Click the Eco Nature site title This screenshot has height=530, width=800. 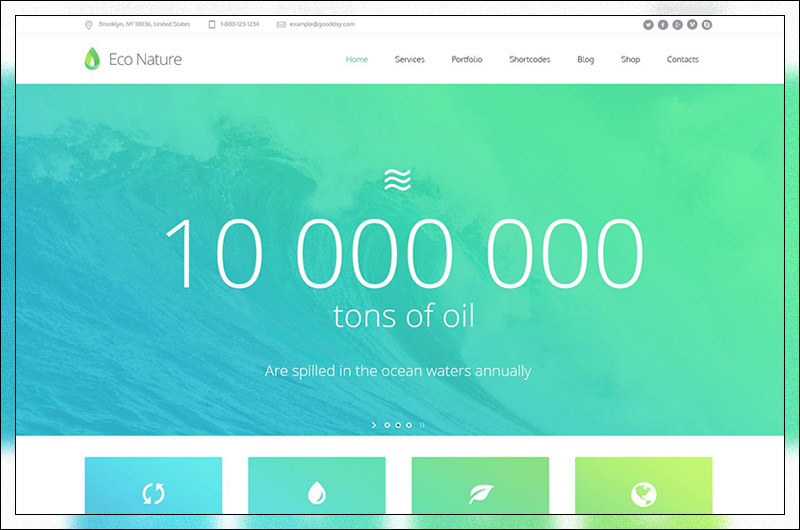click(x=145, y=59)
